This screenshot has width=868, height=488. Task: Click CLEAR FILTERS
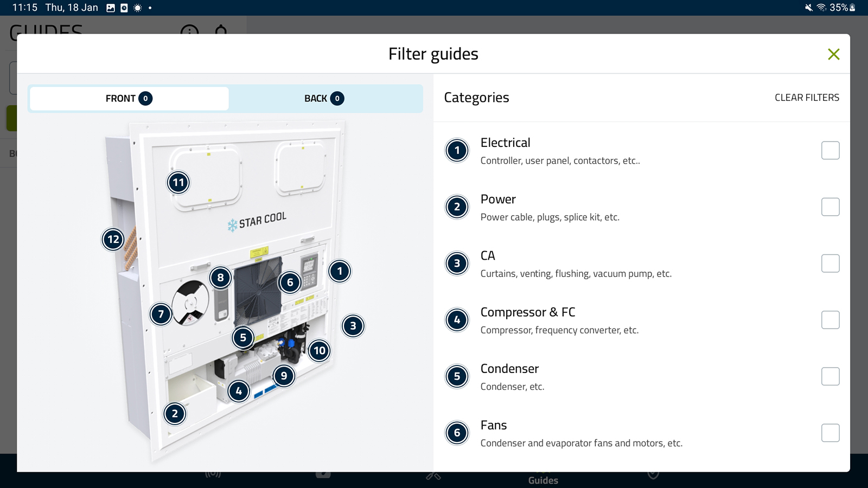pyautogui.click(x=807, y=98)
